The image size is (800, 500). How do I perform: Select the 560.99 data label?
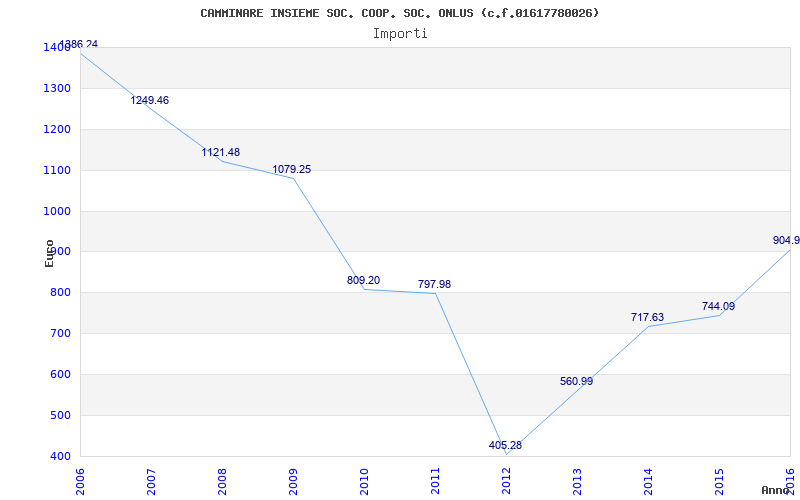coord(577,381)
